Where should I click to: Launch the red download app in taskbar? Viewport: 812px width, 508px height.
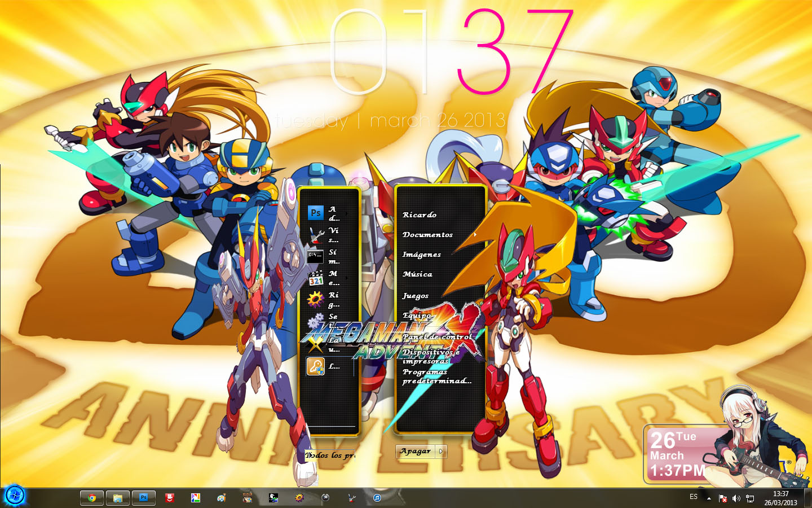tap(169, 498)
